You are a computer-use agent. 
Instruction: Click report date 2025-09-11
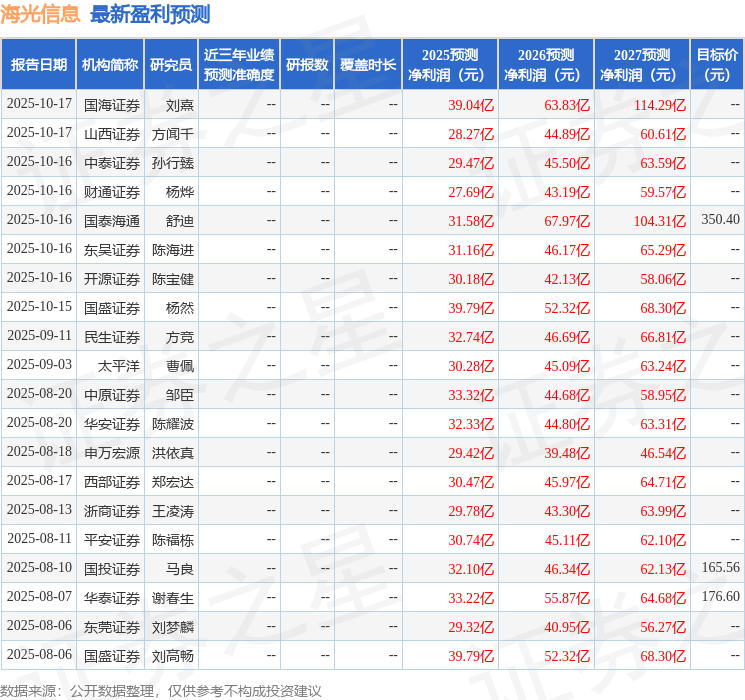point(39,335)
